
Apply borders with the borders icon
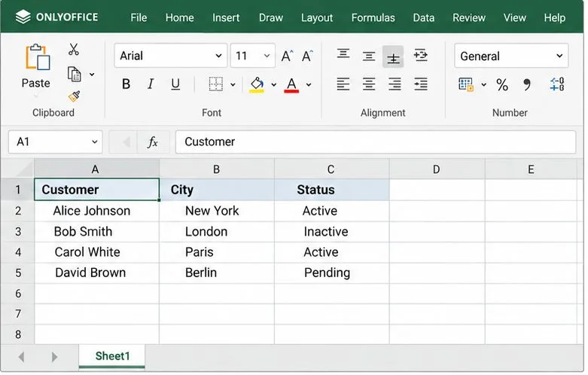pos(215,84)
